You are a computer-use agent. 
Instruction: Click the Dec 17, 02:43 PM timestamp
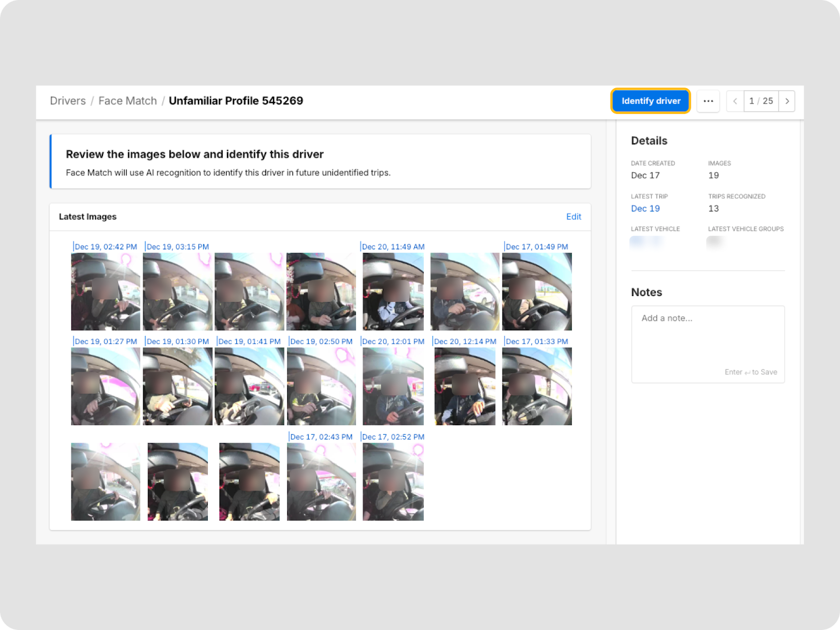[321, 437]
